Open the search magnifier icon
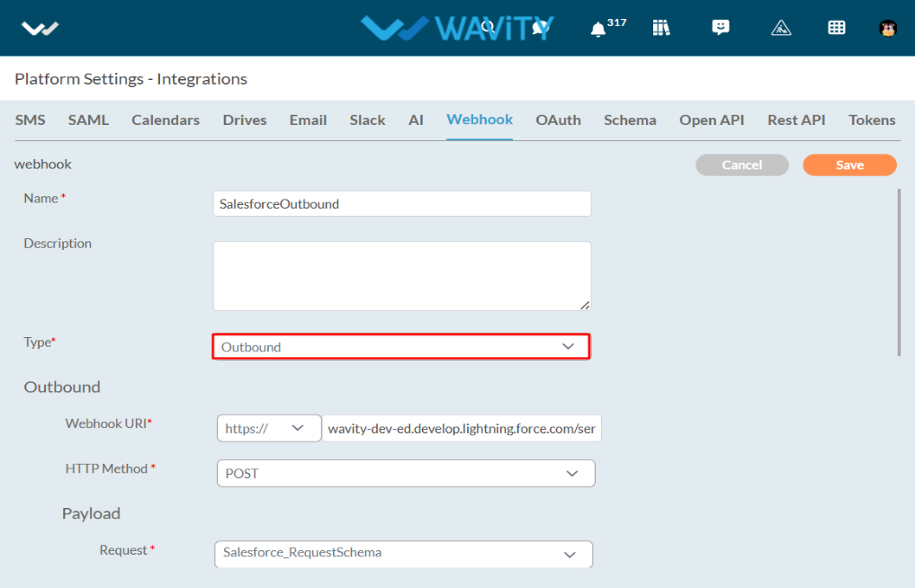The height and width of the screenshot is (588, 915). click(x=488, y=27)
